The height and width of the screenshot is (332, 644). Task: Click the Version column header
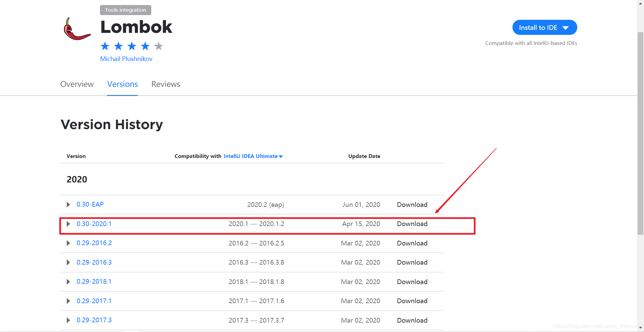(x=76, y=156)
